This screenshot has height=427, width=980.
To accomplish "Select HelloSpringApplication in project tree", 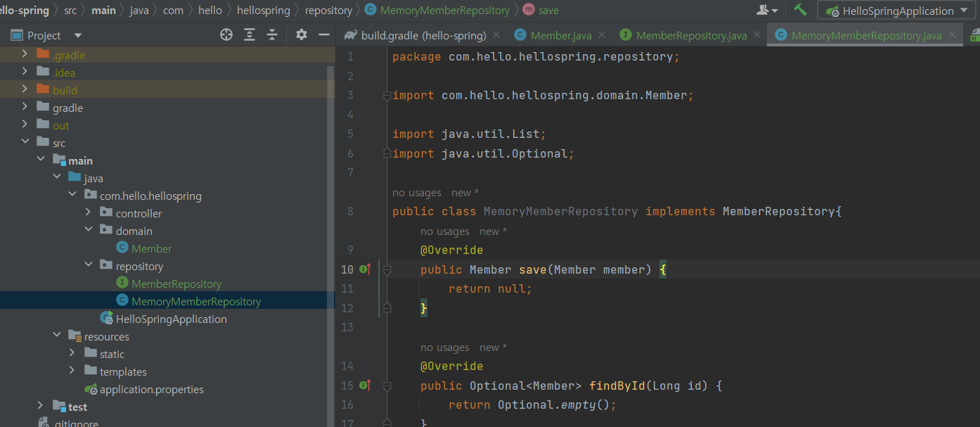I will tap(172, 319).
